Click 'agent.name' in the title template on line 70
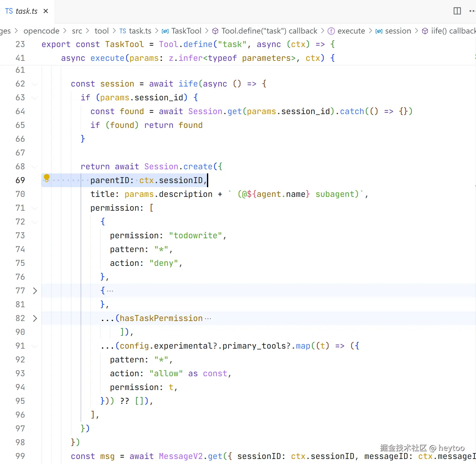This screenshot has height=464, width=476. 281,194
